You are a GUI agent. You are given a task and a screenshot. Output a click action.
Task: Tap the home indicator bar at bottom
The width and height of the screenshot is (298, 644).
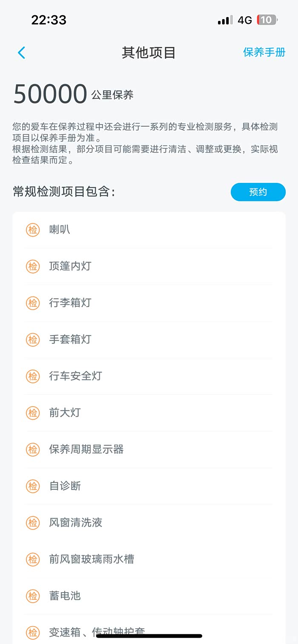[149, 636]
